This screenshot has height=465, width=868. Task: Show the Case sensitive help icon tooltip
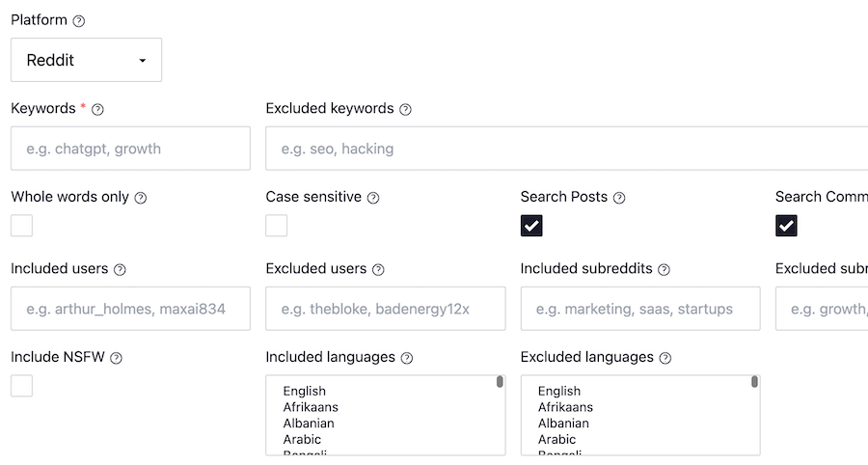coord(373,198)
